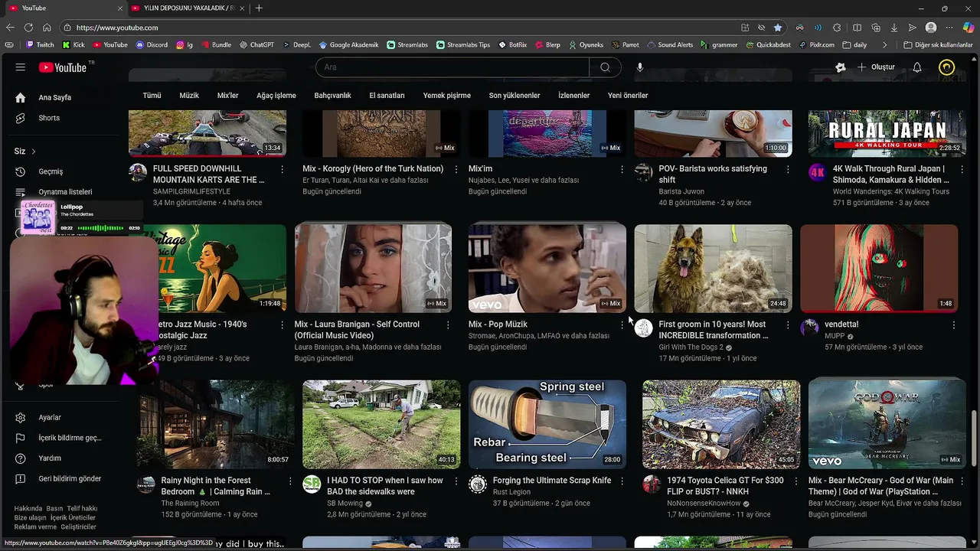Open the YouTube hamburger guide menu
Viewport: 980px width, 551px height.
21,67
